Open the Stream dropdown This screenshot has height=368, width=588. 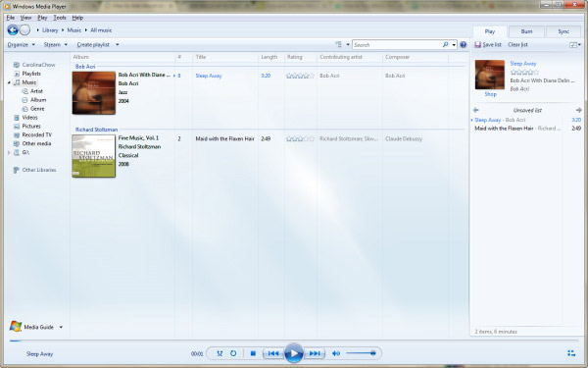coord(56,45)
